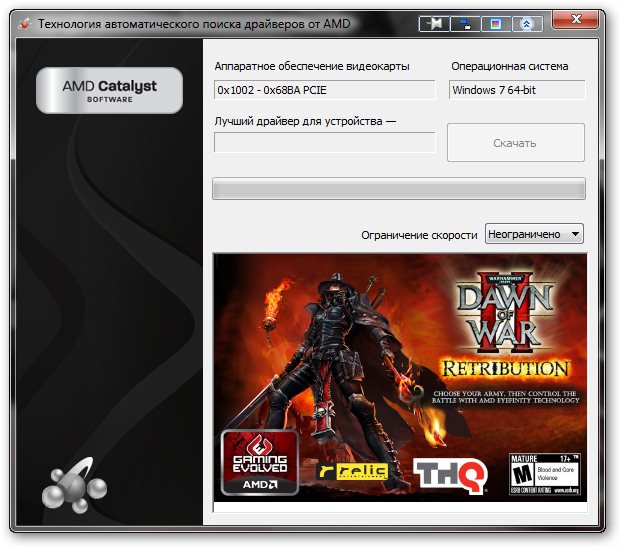Click the AMD Catalyst Software logo badge
This screenshot has width=620, height=547.
click(x=110, y=91)
